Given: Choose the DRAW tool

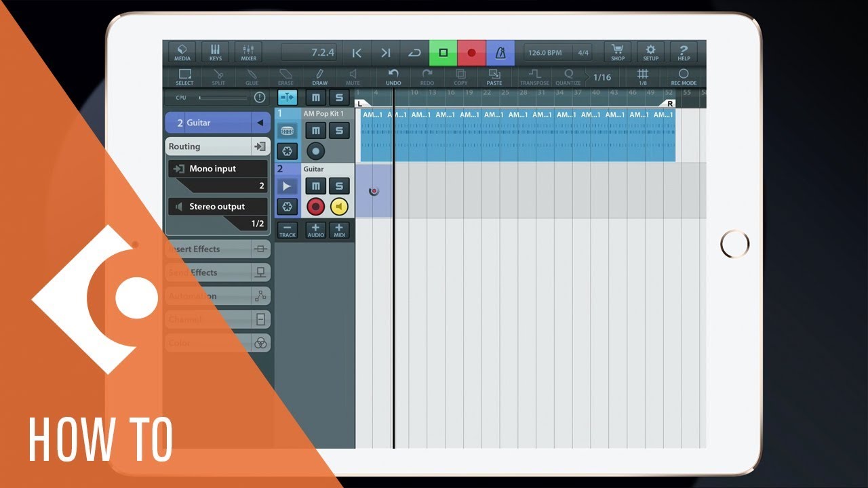Looking at the screenshot, I should (x=319, y=77).
